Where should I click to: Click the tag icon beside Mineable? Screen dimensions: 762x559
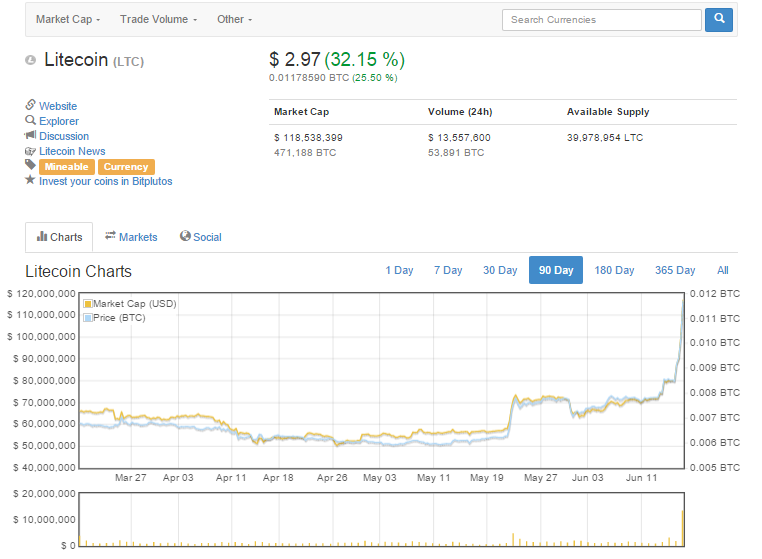point(31,165)
